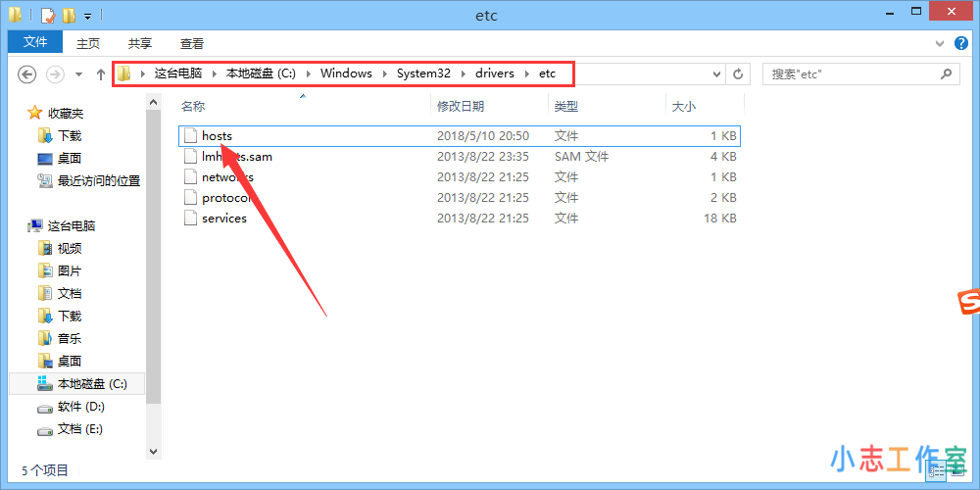Click System32 in the address breadcrumb
The image size is (980, 490).
(x=423, y=74)
